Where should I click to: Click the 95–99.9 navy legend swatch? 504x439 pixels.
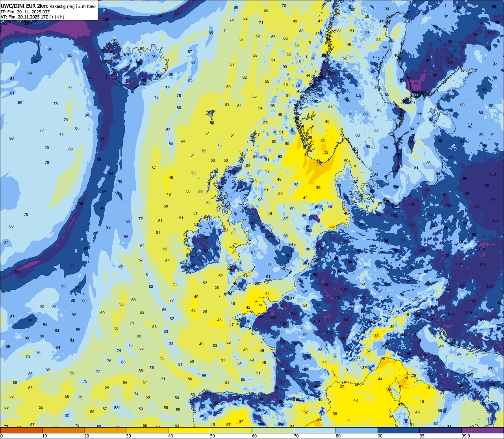coord(441,430)
